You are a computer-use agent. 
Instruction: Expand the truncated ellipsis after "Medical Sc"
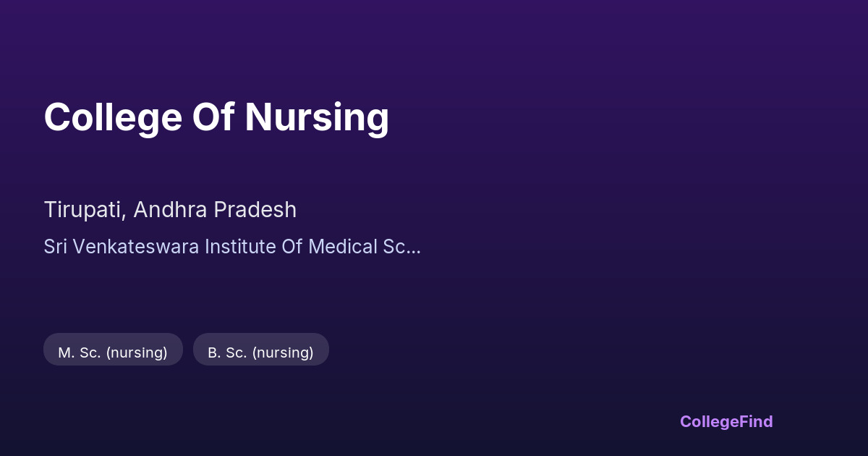click(413, 248)
